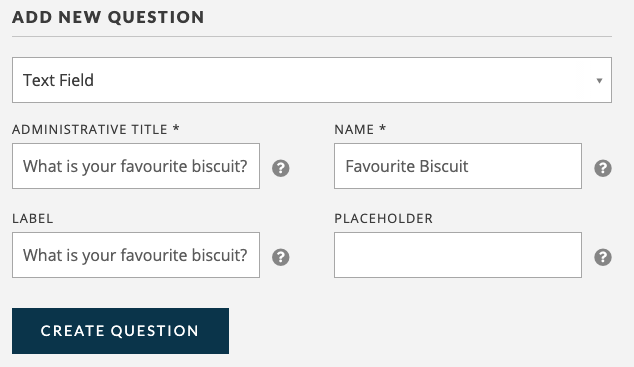Click the Create Question button
This screenshot has width=634, height=367.
coord(120,331)
